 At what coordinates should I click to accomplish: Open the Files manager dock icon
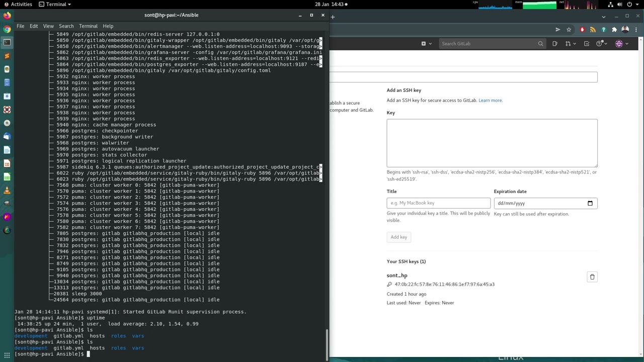(7, 82)
